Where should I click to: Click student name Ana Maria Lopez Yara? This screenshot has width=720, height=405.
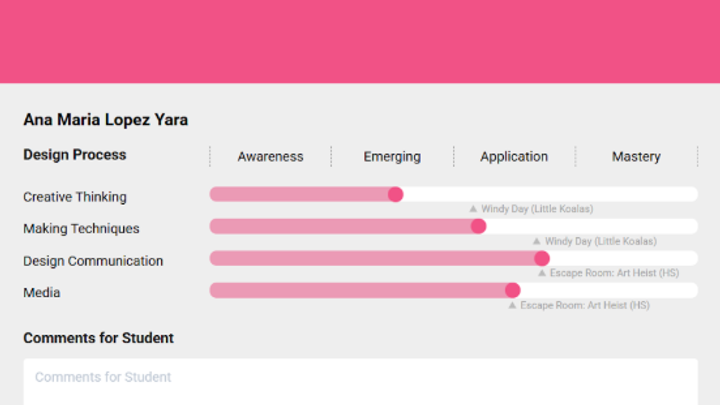(x=105, y=120)
